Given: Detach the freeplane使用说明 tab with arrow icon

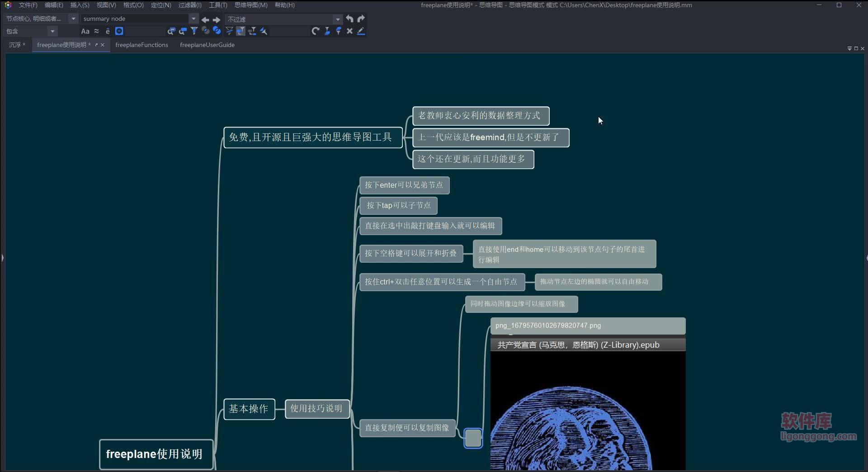Looking at the screenshot, I should (x=96, y=45).
